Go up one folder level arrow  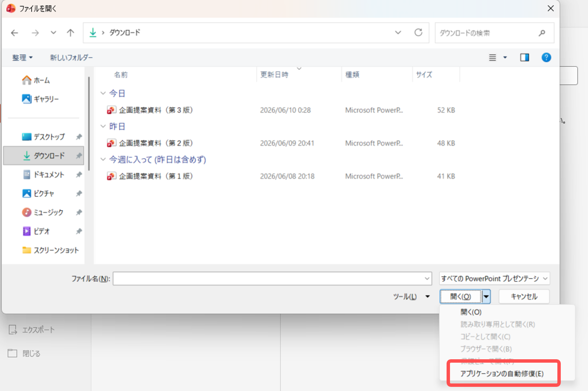pos(70,33)
